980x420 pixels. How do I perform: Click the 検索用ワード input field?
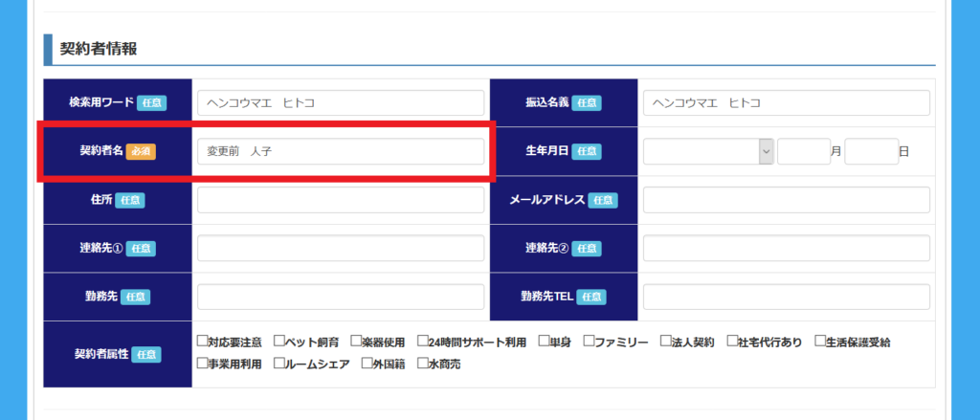341,103
